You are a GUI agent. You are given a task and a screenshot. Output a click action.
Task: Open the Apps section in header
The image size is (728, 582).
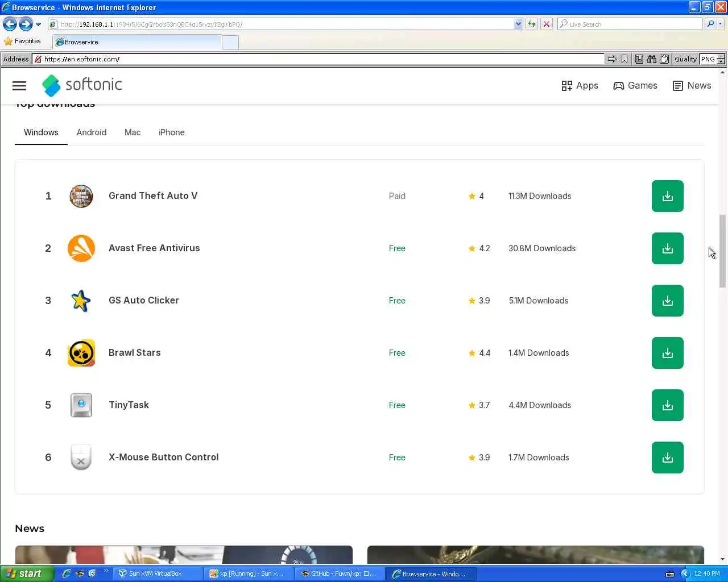pos(580,86)
